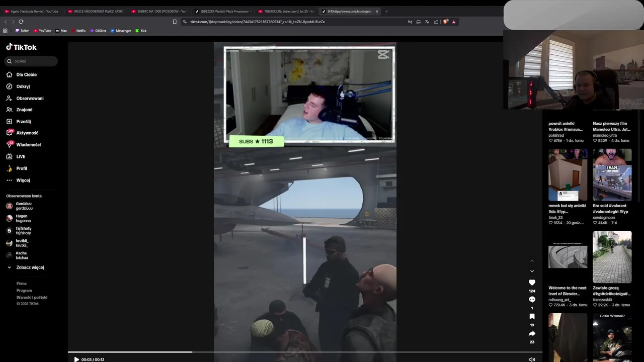Go forward in browser history

pos(13,22)
